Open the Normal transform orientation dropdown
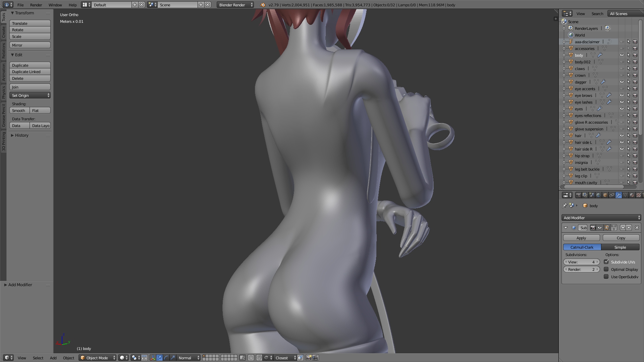 pos(189,358)
